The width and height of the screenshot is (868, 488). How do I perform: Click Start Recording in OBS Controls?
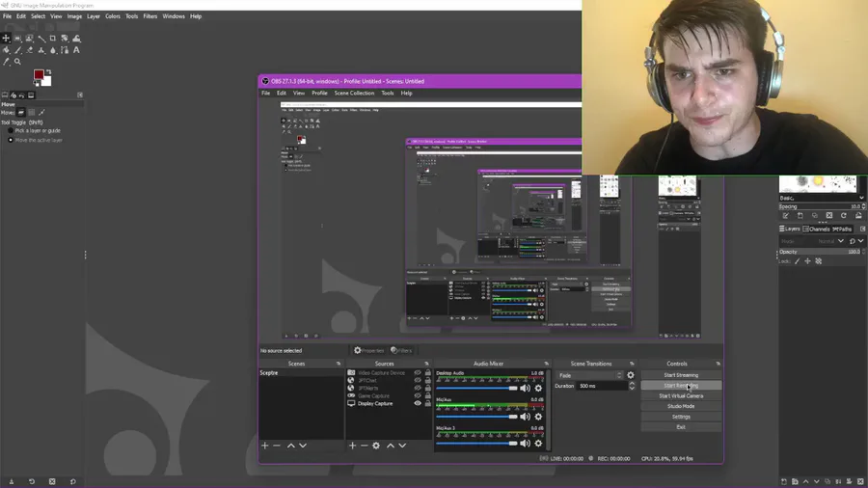pos(681,386)
